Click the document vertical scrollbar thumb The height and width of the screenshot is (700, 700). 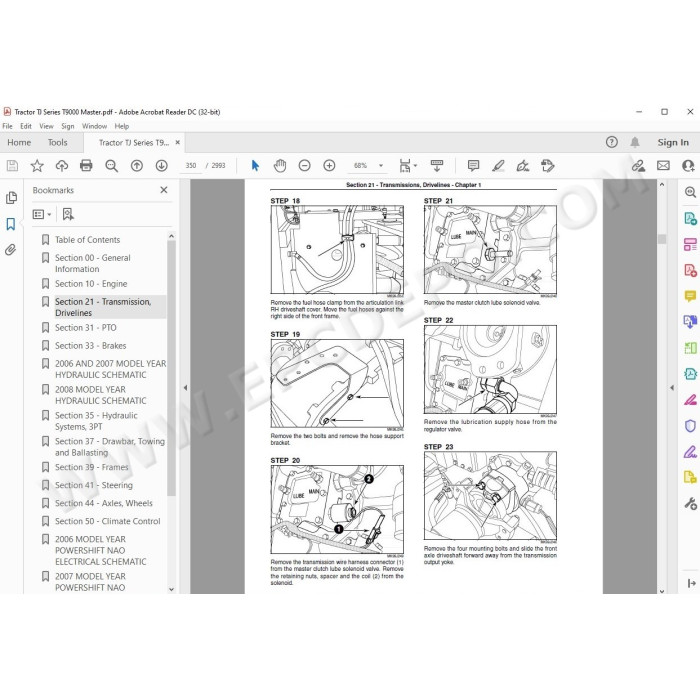click(662, 239)
